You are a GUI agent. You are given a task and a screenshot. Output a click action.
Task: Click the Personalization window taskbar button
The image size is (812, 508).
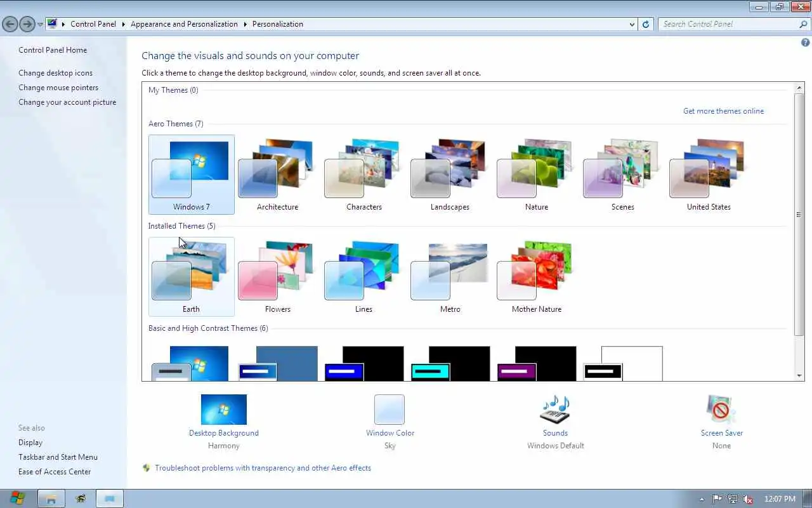click(x=110, y=498)
